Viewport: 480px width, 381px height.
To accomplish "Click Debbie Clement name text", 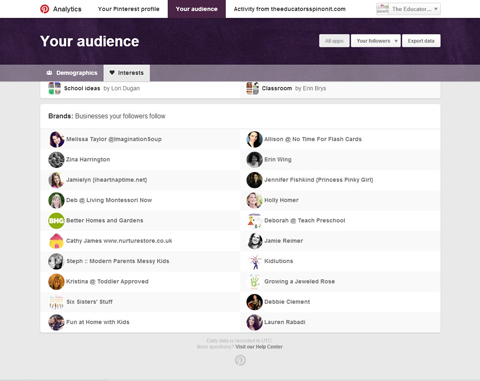I will pos(287,302).
